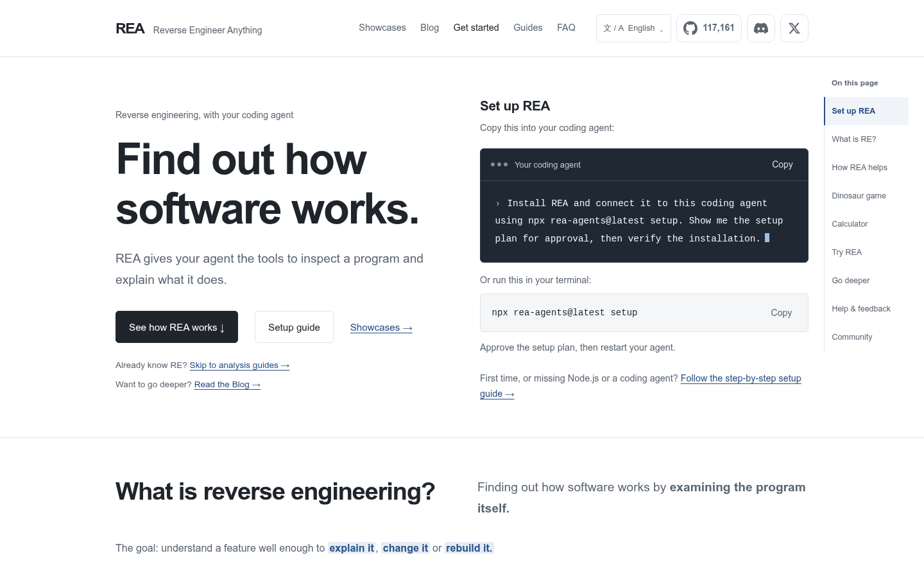The height and width of the screenshot is (578, 924).
Task: Click the 'Set up REA' section heading
Action: point(515,106)
